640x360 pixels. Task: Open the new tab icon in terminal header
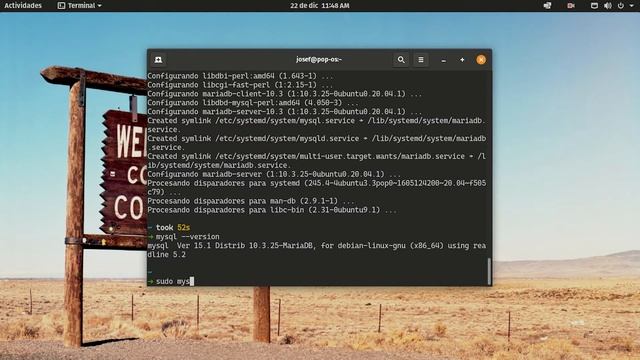[x=158, y=60]
